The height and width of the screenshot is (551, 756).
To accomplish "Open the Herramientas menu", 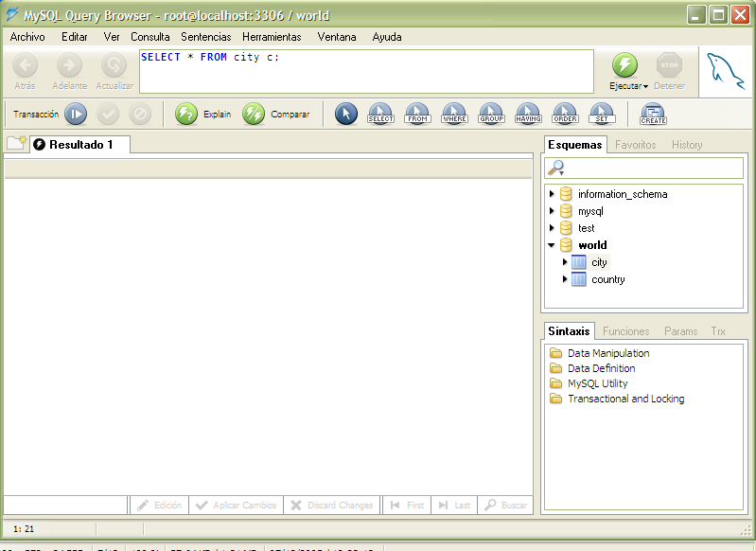I will (x=272, y=37).
